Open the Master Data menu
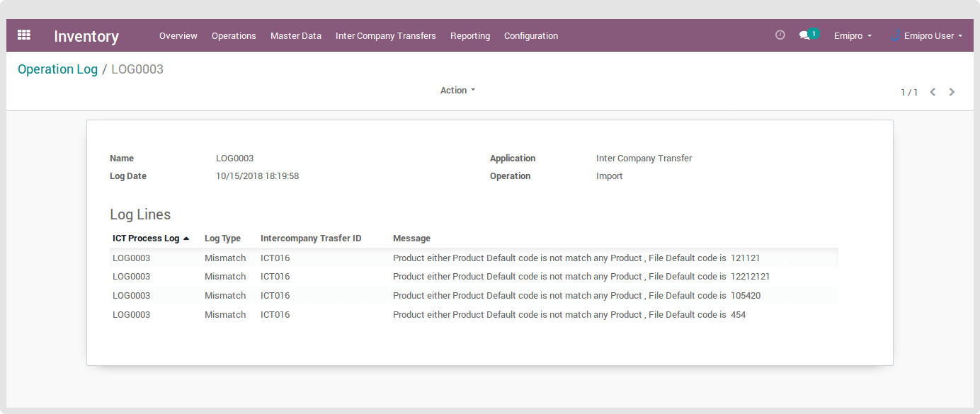 click(295, 36)
